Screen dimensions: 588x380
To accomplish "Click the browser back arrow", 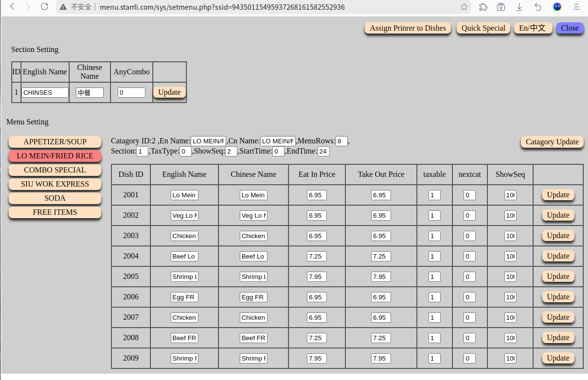I will coord(12,7).
